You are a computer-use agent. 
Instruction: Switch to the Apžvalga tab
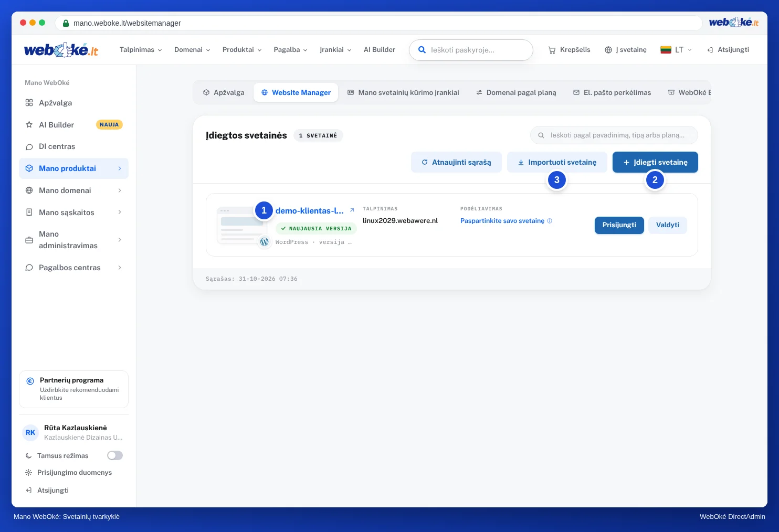click(224, 92)
